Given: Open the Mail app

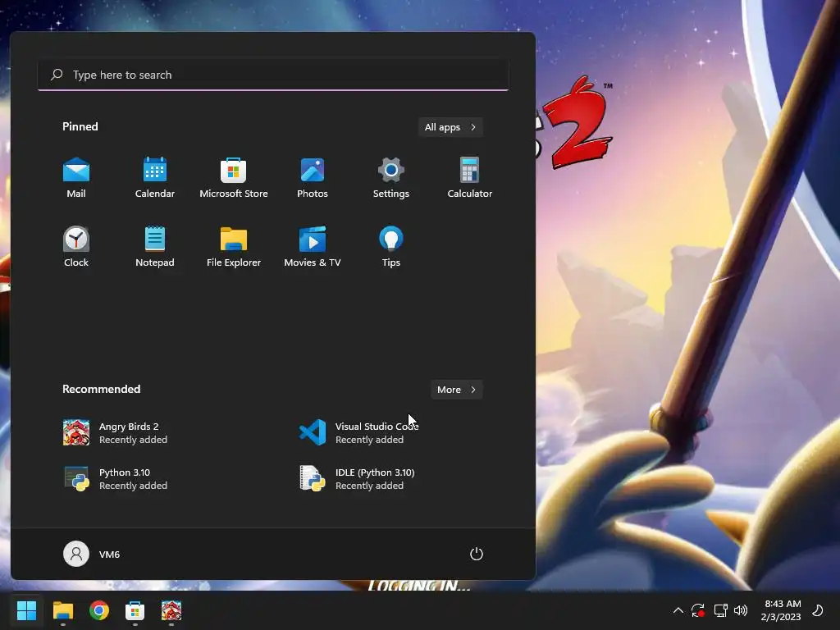Looking at the screenshot, I should click(76, 178).
